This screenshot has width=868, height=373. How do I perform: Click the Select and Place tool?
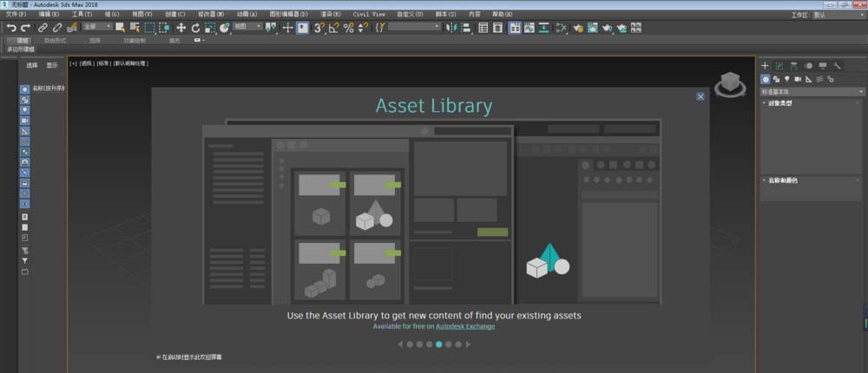click(224, 28)
